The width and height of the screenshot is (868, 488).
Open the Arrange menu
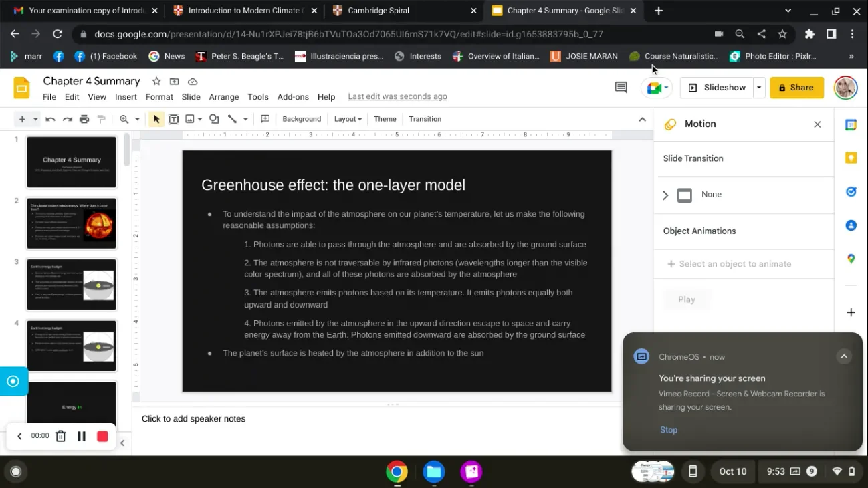coord(224,97)
